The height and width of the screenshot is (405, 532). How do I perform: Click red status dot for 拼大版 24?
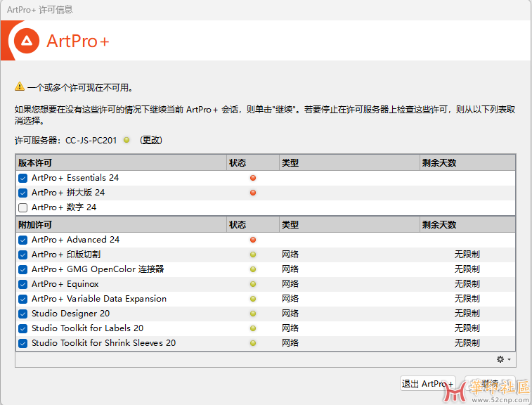253,193
